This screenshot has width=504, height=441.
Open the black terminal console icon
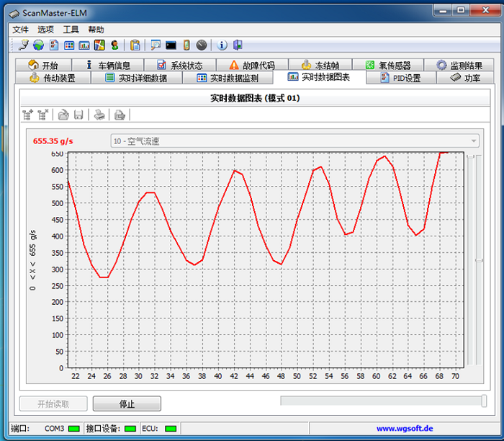coord(171,45)
